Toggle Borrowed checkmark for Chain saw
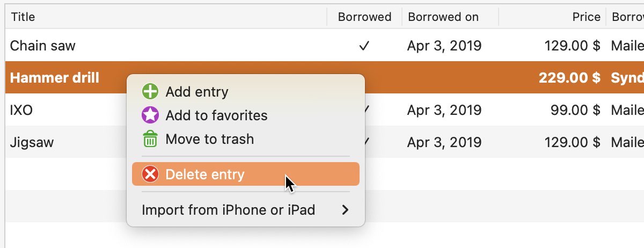Image resolution: width=644 pixels, height=248 pixels. [x=364, y=46]
